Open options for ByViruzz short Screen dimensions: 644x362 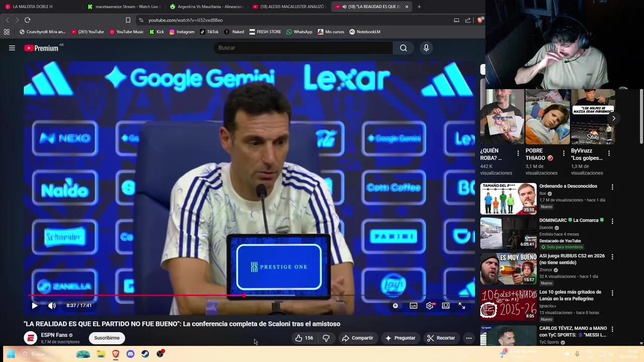point(609,153)
